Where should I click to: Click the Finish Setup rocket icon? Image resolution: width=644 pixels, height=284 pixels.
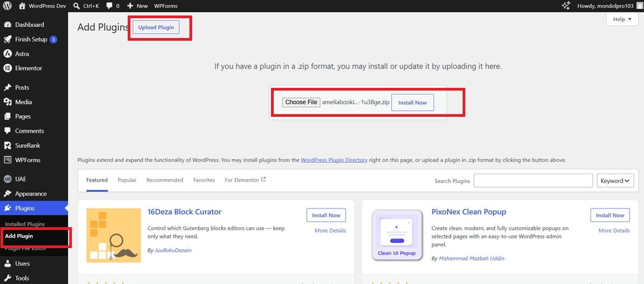click(x=8, y=39)
